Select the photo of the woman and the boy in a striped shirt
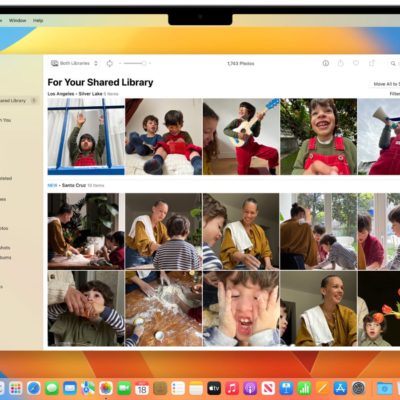This screenshot has width=400, height=400. [x=164, y=231]
